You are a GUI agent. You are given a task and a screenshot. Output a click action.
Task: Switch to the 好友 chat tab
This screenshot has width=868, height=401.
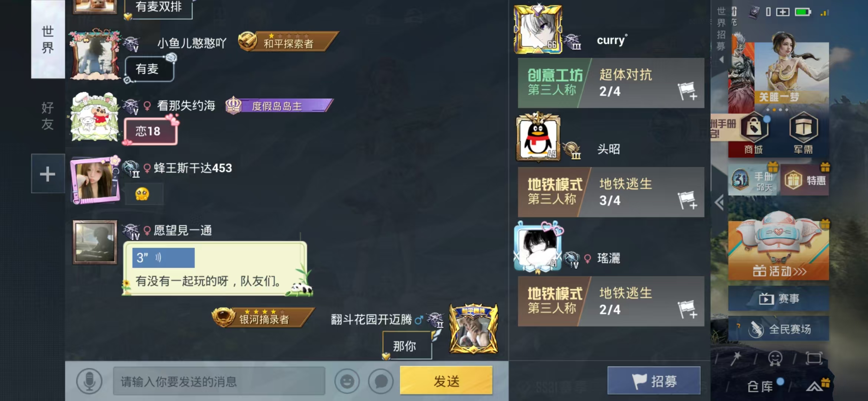(x=48, y=116)
